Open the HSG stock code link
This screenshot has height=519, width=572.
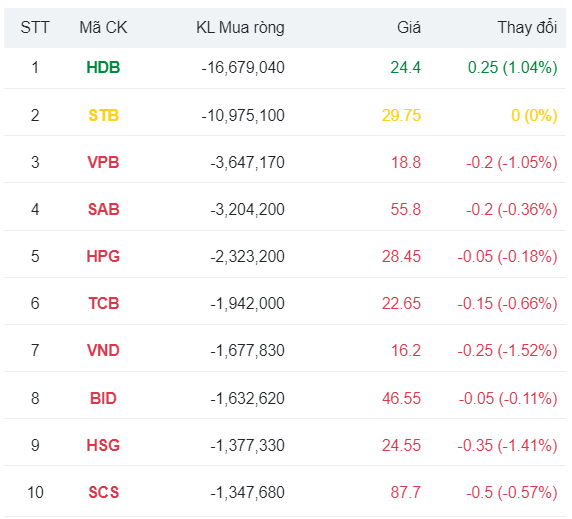pyautogui.click(x=103, y=445)
